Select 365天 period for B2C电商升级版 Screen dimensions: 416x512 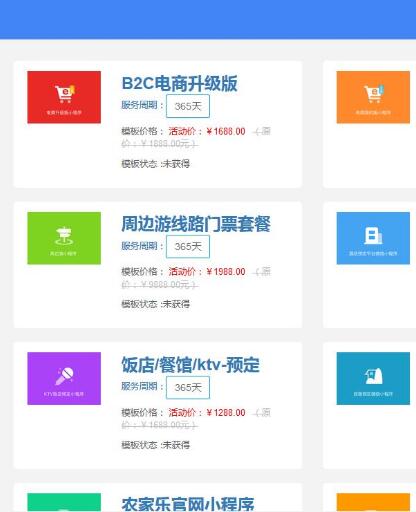[188, 106]
